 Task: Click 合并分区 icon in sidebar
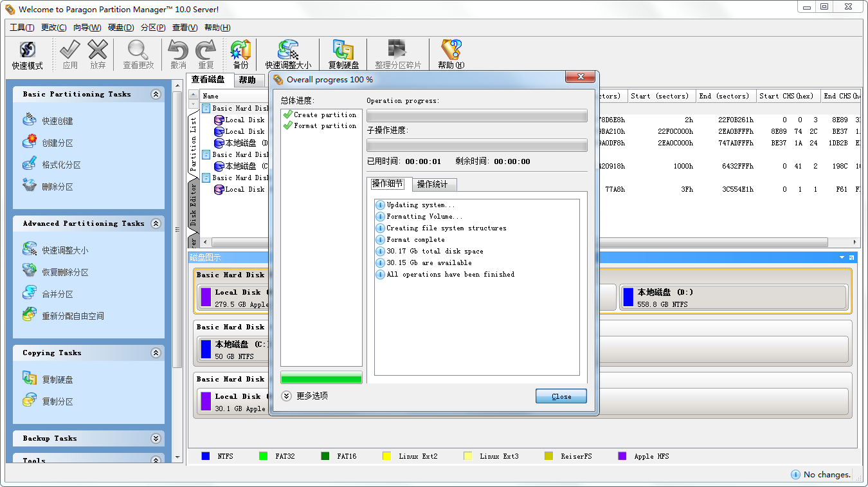30,293
